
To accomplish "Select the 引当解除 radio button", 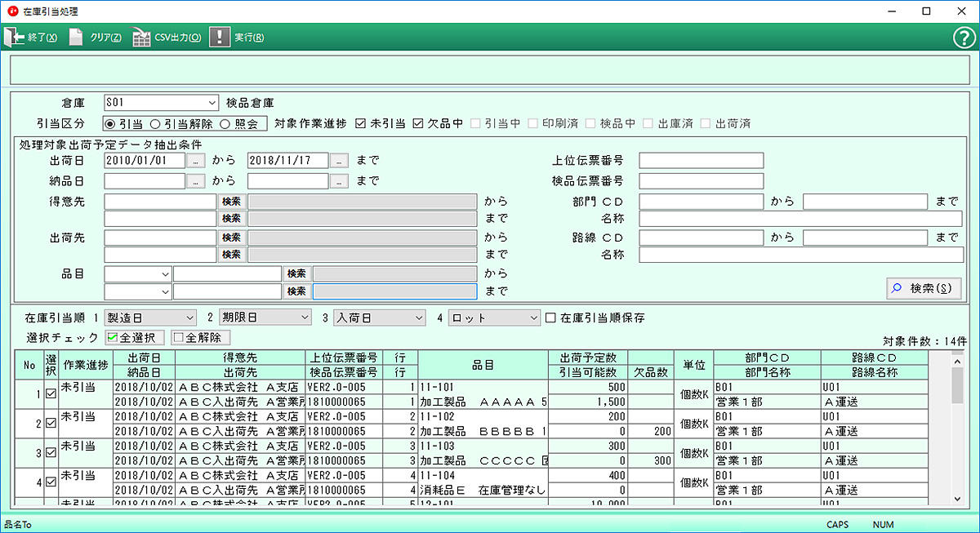I will click(155, 124).
